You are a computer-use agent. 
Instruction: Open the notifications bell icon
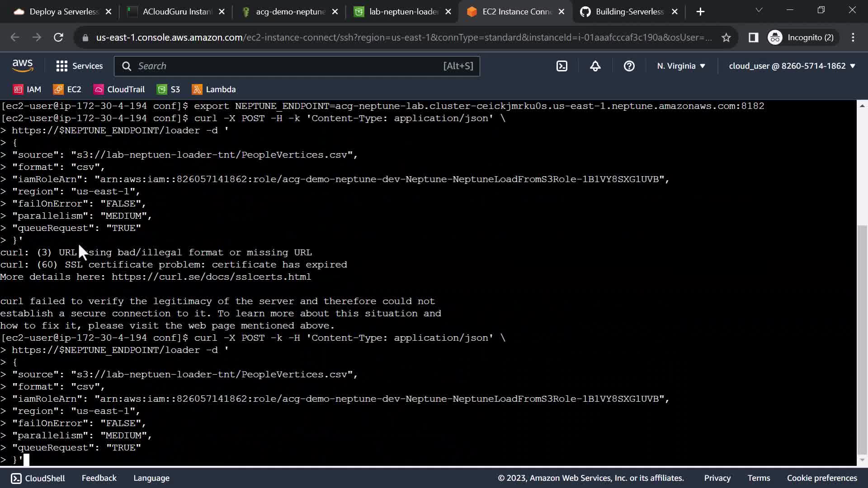(595, 66)
